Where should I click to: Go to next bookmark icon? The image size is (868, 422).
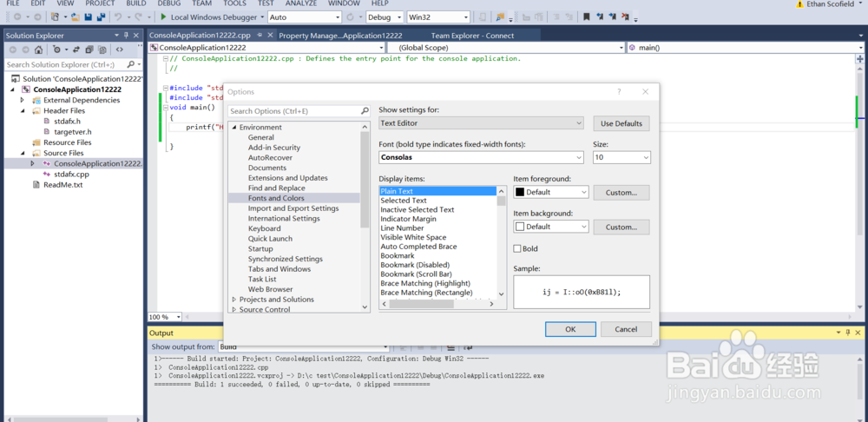(x=613, y=17)
